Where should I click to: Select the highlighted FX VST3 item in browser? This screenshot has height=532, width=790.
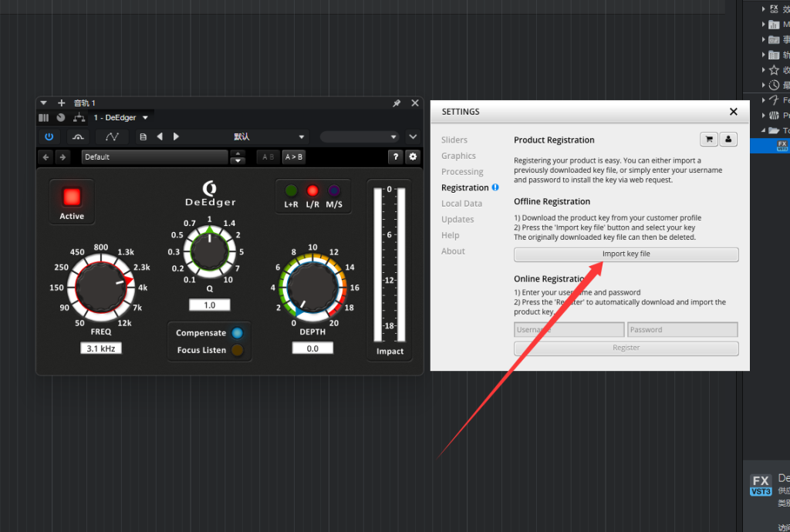tap(782, 146)
